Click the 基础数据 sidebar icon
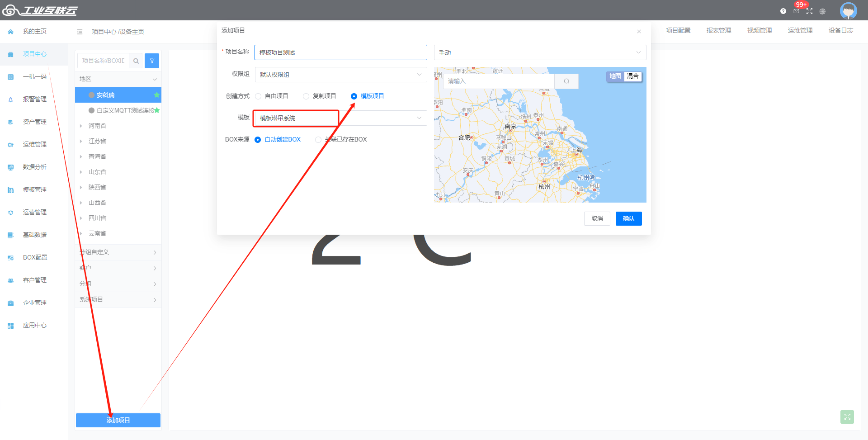The width and height of the screenshot is (868, 440). 11,235
